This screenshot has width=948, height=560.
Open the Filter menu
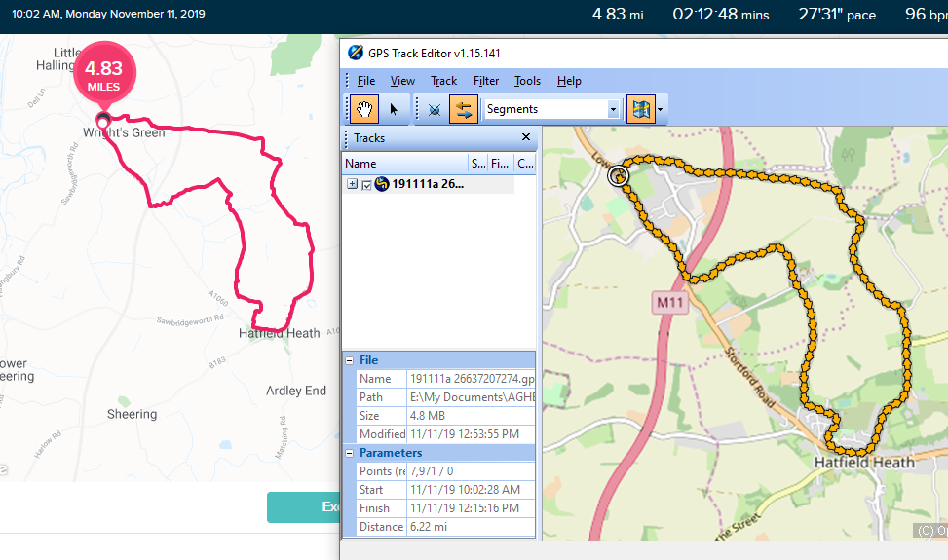(x=486, y=81)
